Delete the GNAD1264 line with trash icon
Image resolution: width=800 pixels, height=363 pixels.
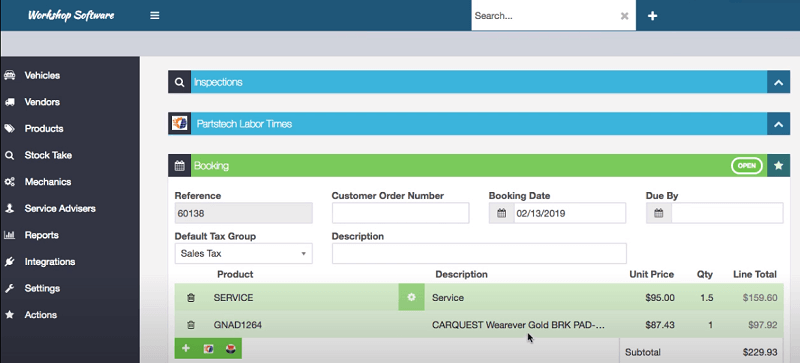coord(191,325)
